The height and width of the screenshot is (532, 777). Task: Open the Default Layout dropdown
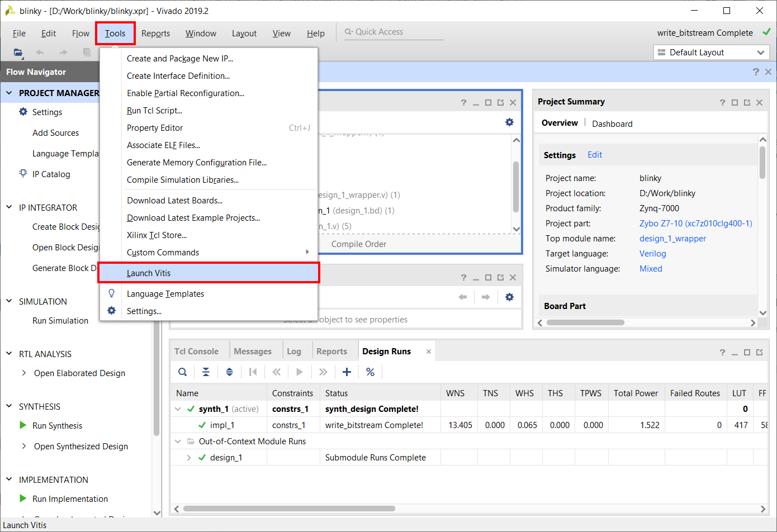click(711, 53)
